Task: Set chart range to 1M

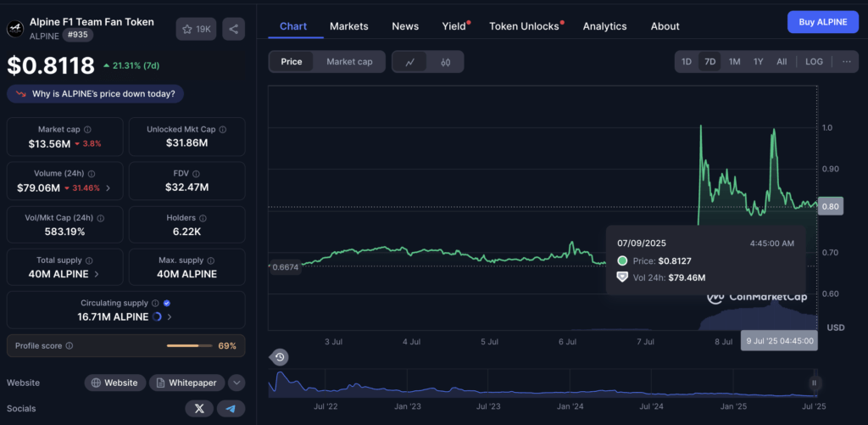Action: [735, 62]
